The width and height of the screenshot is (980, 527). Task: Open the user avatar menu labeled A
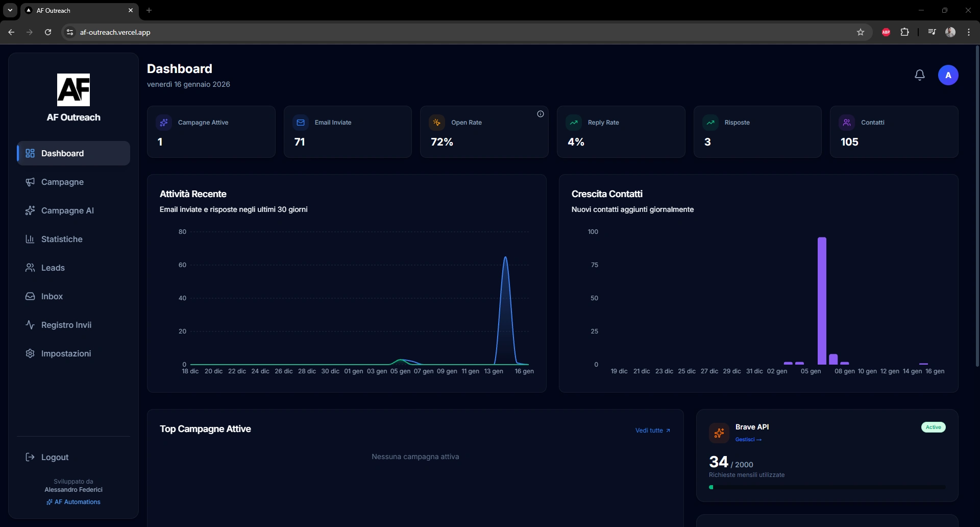(x=948, y=75)
